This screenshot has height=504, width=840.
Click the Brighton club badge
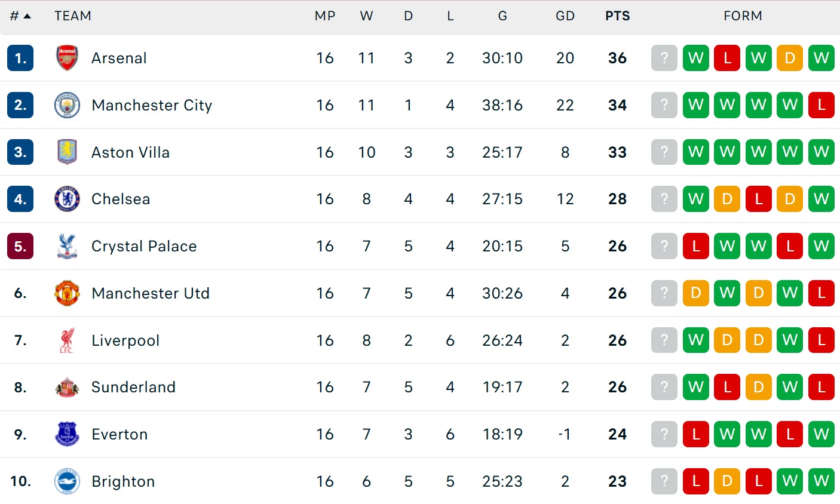click(x=67, y=481)
